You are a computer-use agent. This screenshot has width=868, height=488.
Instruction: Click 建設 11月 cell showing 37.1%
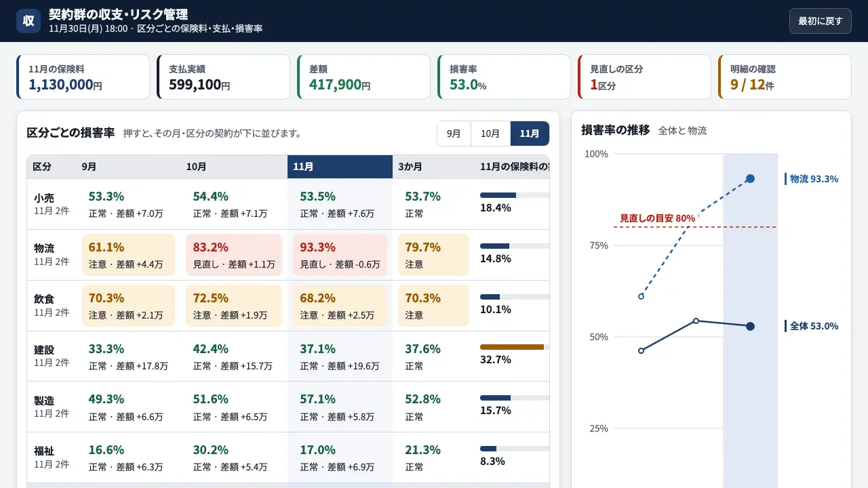coord(340,357)
